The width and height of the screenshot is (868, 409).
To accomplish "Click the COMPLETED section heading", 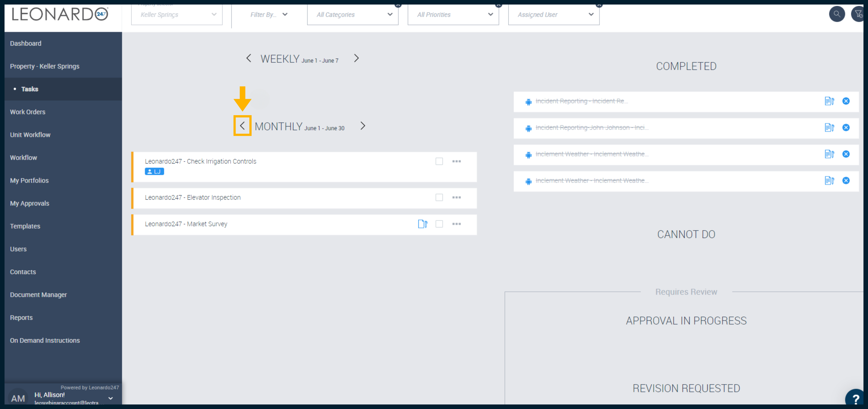I will pyautogui.click(x=686, y=66).
